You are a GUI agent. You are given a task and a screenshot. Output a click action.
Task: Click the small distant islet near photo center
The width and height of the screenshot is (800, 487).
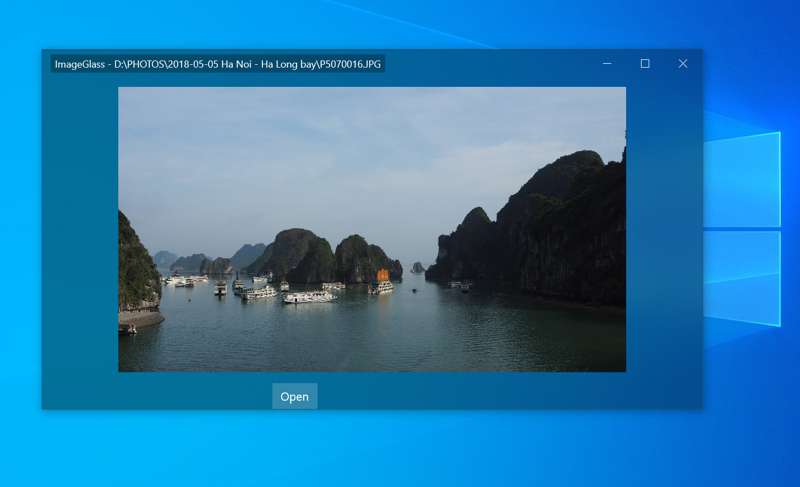click(x=417, y=267)
